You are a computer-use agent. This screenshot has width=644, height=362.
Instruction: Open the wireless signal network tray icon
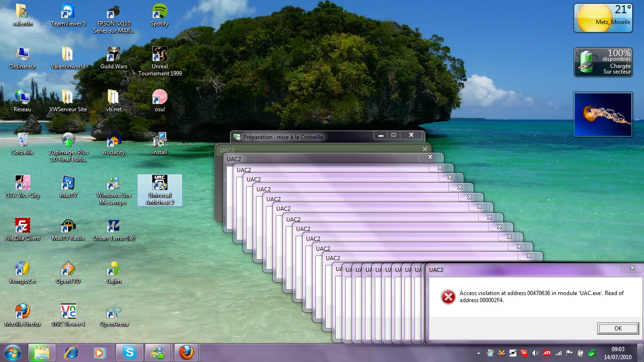[x=559, y=353]
